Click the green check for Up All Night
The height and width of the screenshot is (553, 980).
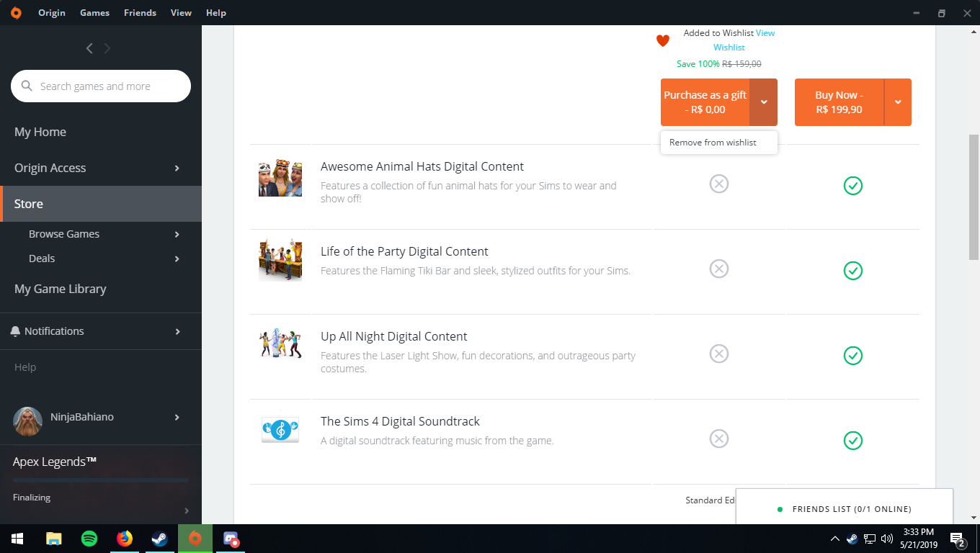pos(853,356)
